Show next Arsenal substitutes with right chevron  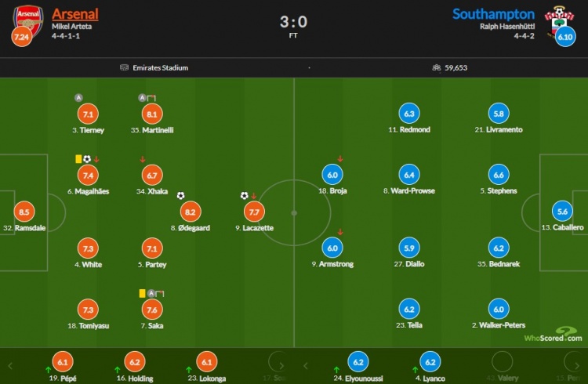281,366
